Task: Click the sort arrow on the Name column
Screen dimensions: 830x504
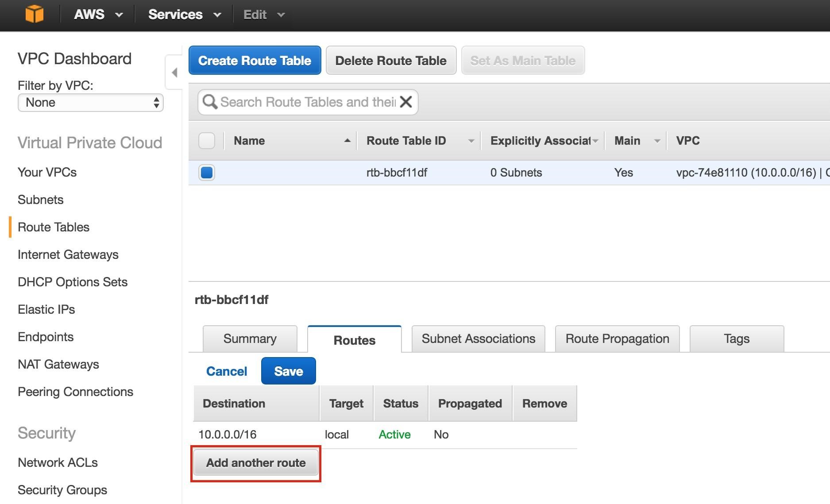Action: (347, 140)
